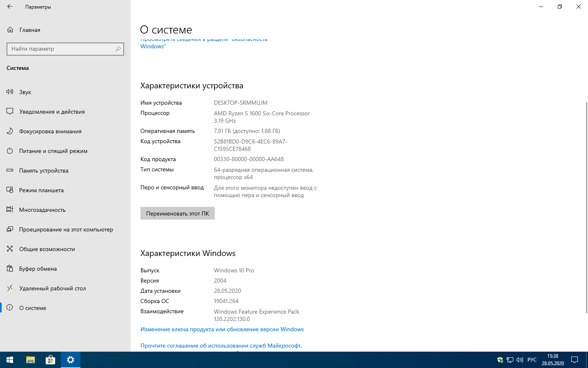Click the Буфер обмена clipboard icon
The image size is (588, 368).
tap(10, 269)
